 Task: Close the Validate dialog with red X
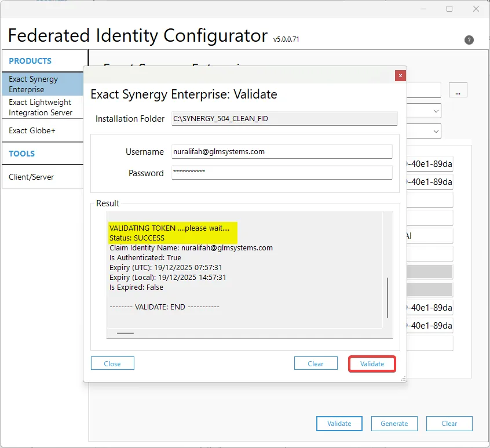(400, 75)
